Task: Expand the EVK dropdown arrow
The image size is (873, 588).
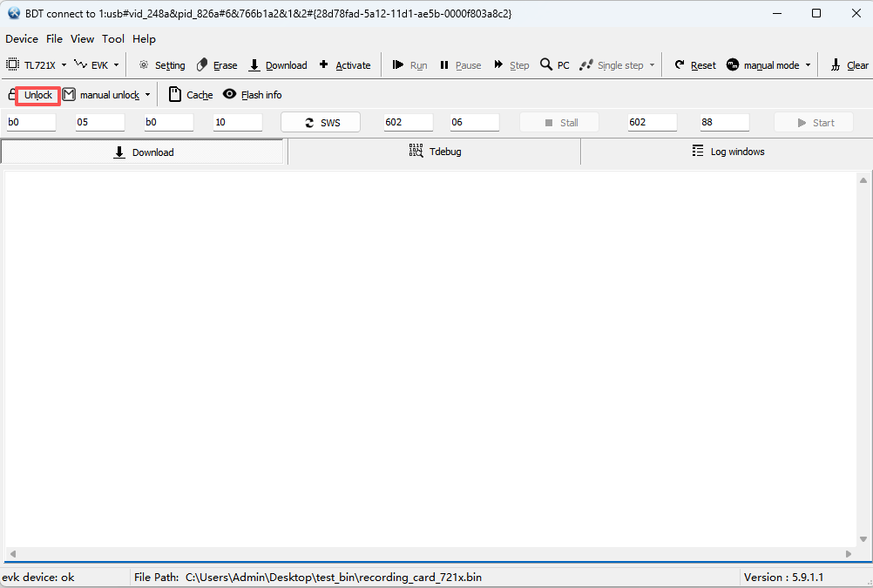Action: 117,65
